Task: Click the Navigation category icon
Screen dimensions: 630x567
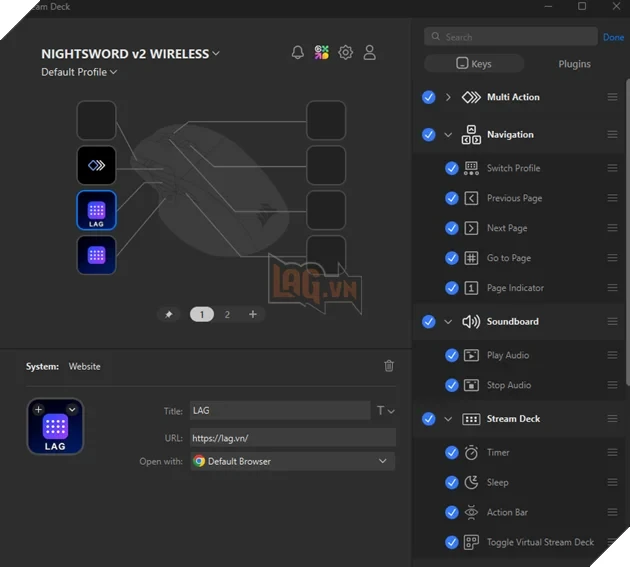Action: tap(471, 135)
